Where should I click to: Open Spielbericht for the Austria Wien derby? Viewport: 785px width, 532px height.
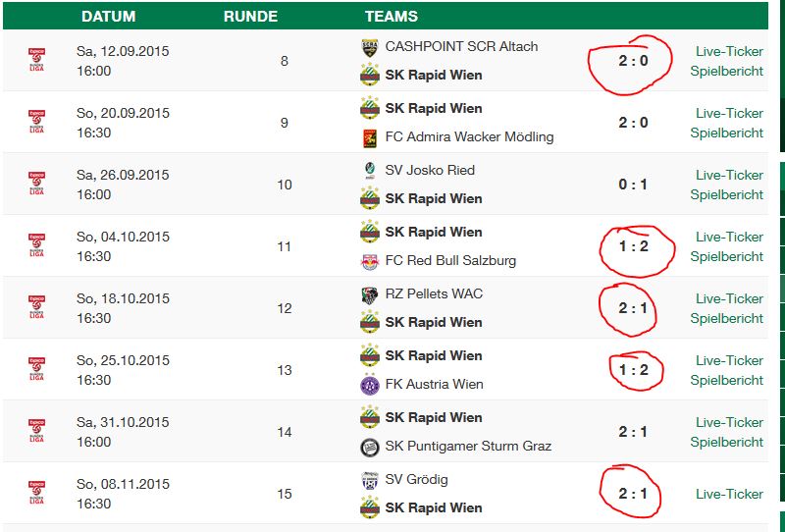pyautogui.click(x=726, y=380)
